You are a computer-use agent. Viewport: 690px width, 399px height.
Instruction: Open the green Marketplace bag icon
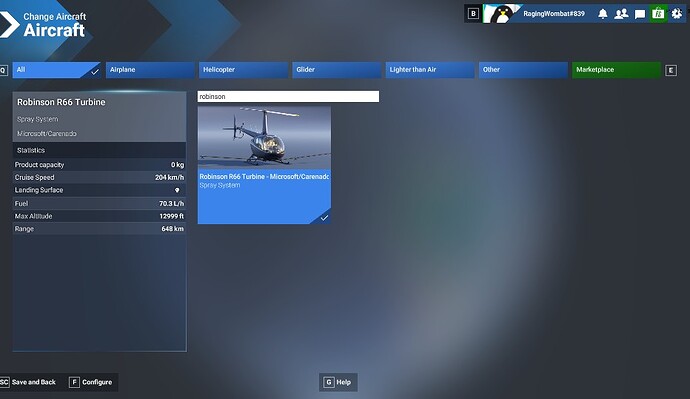[658, 14]
